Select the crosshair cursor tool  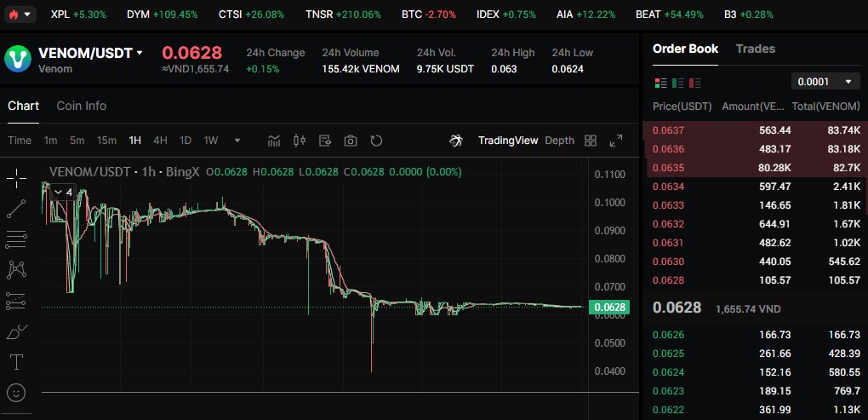click(x=17, y=178)
